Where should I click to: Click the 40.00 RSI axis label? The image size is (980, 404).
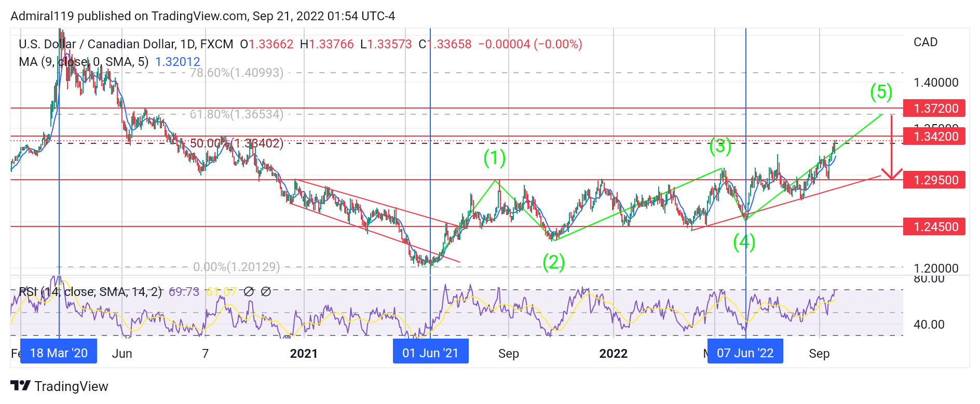(929, 325)
